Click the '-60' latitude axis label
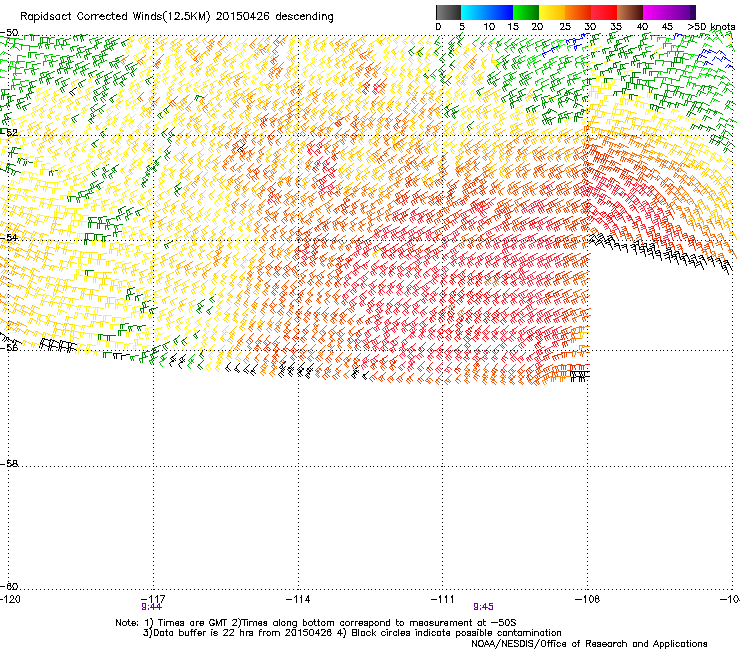The height and width of the screenshot is (650, 740). [x=9, y=586]
